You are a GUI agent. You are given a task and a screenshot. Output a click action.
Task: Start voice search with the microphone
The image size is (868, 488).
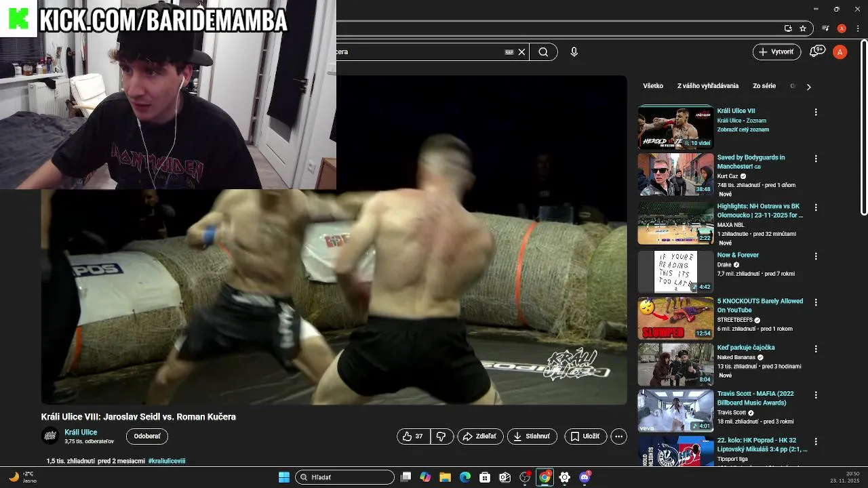click(x=574, y=52)
